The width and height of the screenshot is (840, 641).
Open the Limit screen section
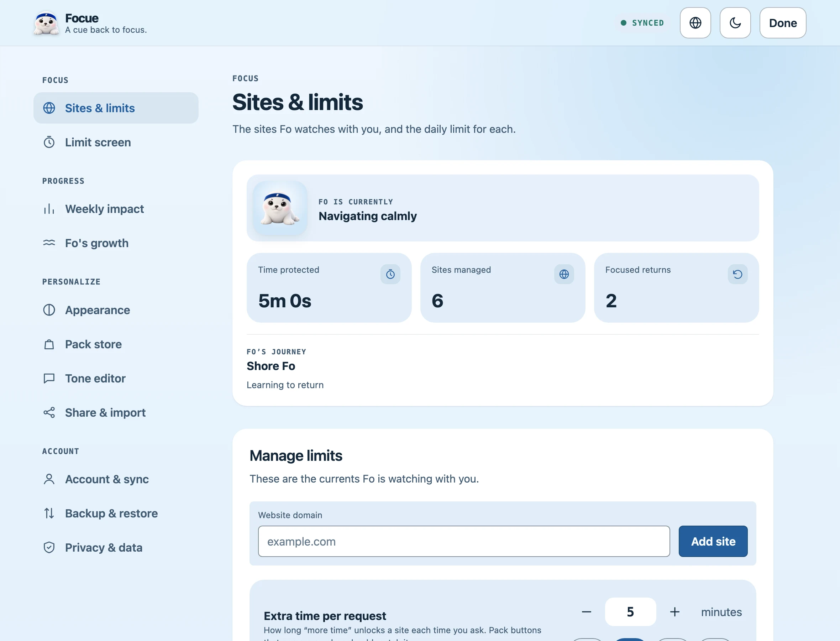(x=116, y=142)
